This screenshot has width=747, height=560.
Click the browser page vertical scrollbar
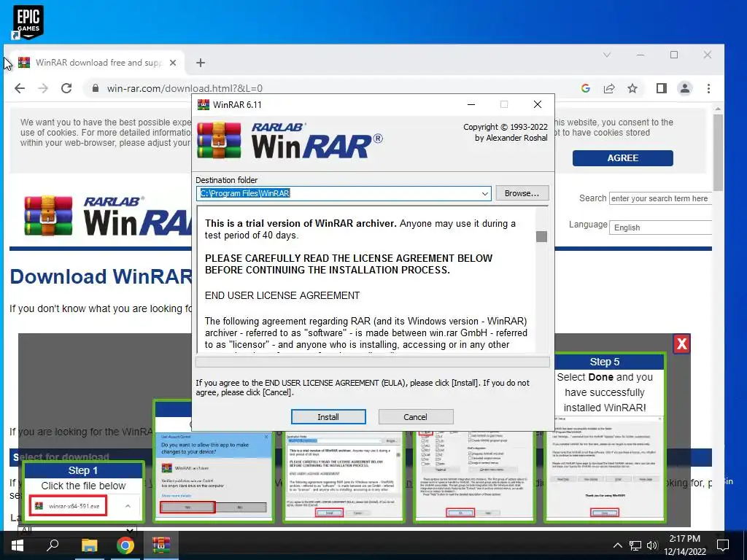tap(718, 152)
